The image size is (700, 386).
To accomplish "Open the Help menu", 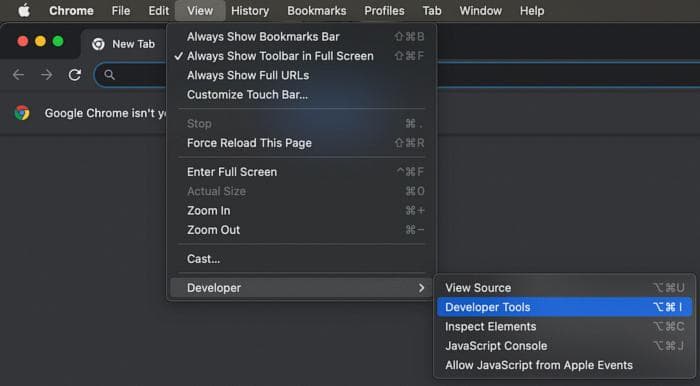I will pos(532,11).
